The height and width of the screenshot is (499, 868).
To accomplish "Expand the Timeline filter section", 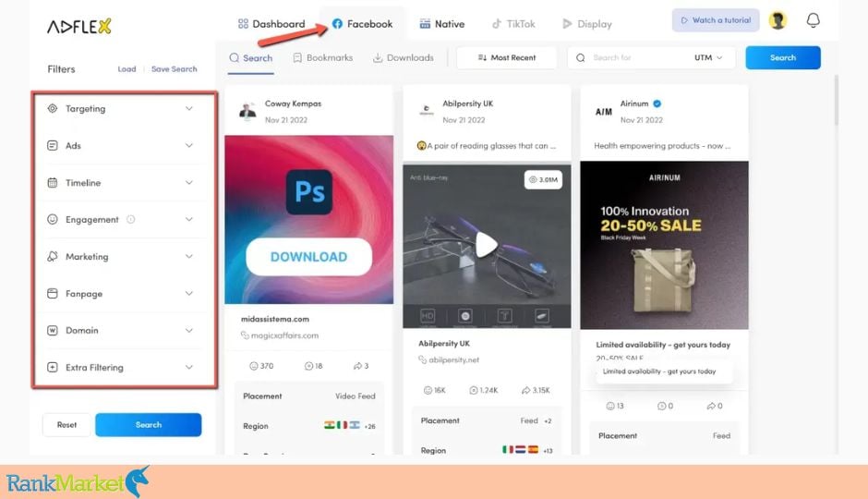I will point(188,182).
